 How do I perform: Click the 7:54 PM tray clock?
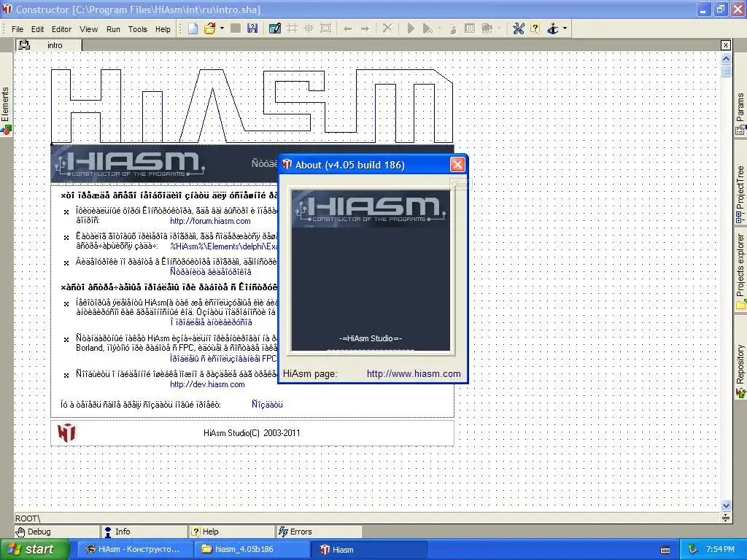tap(720, 550)
